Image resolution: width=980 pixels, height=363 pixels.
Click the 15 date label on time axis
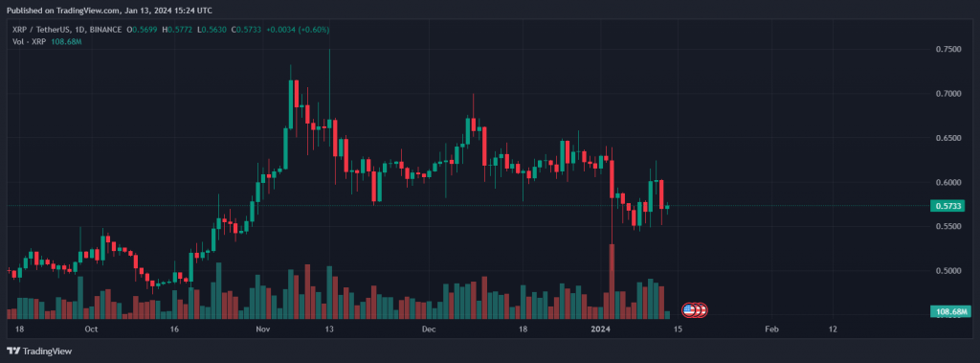coord(679,329)
